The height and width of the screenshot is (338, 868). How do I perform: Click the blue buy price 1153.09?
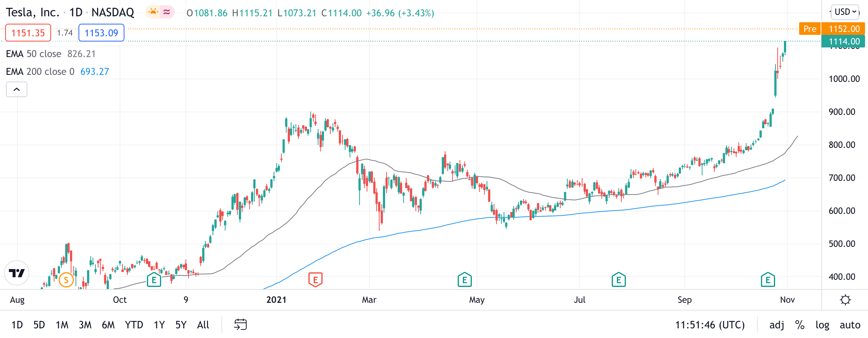pyautogui.click(x=101, y=33)
